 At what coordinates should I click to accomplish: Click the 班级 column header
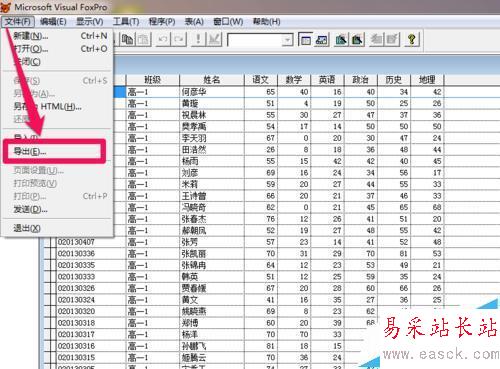(x=153, y=80)
